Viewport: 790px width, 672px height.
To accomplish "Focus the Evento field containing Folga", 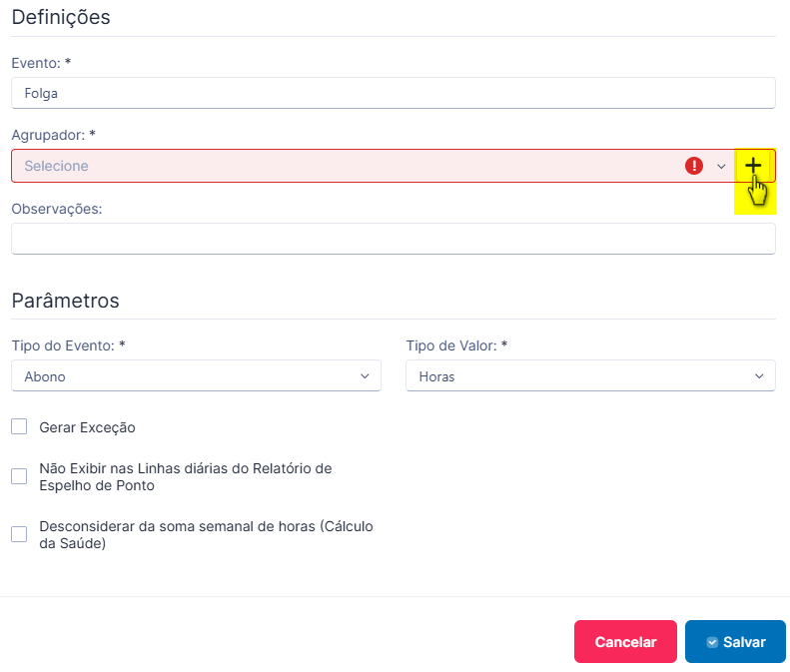I will (x=394, y=93).
